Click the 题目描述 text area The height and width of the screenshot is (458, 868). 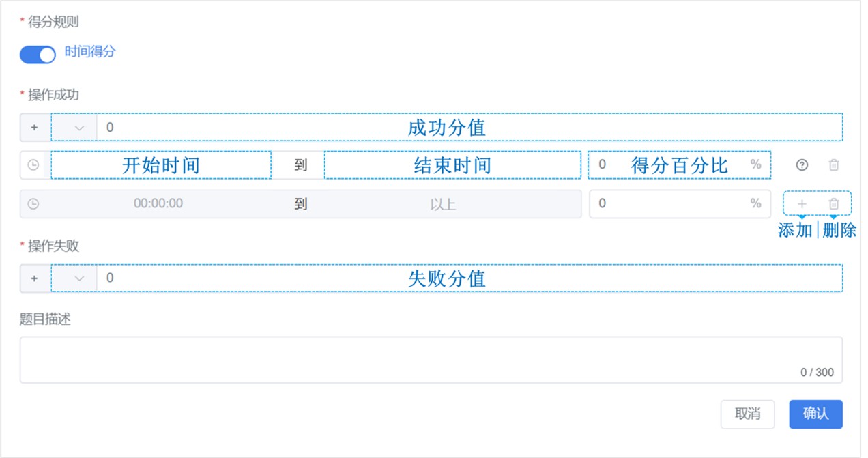(431, 360)
